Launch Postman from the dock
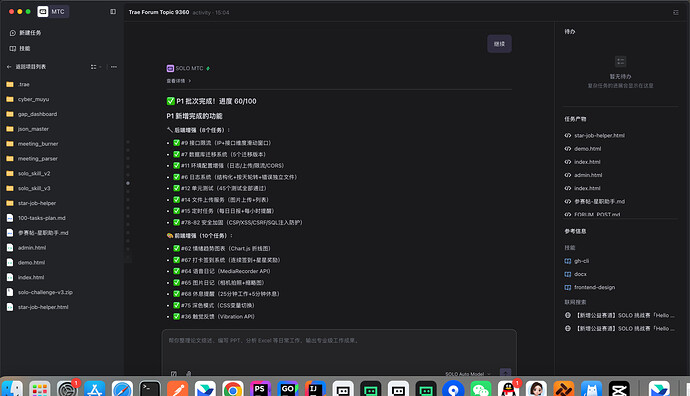The width and height of the screenshot is (690, 396). pyautogui.click(x=178, y=389)
